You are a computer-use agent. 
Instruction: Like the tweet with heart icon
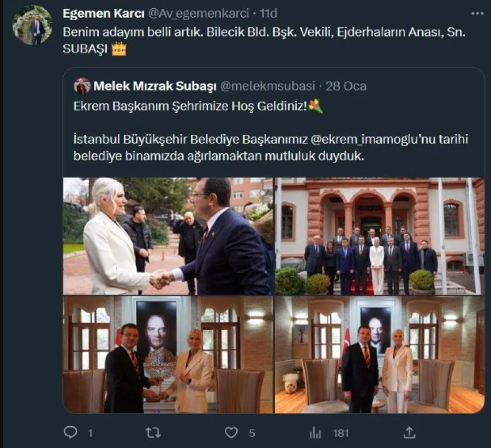pyautogui.click(x=231, y=432)
